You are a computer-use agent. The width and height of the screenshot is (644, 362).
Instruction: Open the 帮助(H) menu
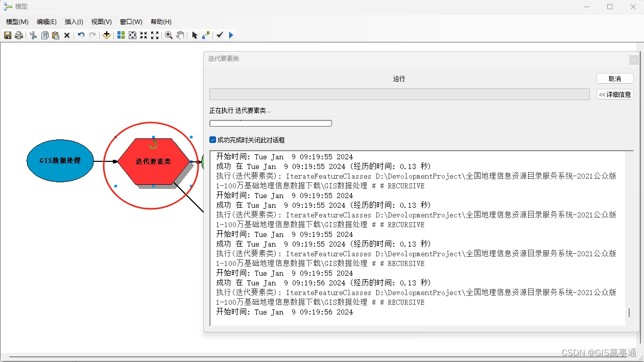coord(160,21)
